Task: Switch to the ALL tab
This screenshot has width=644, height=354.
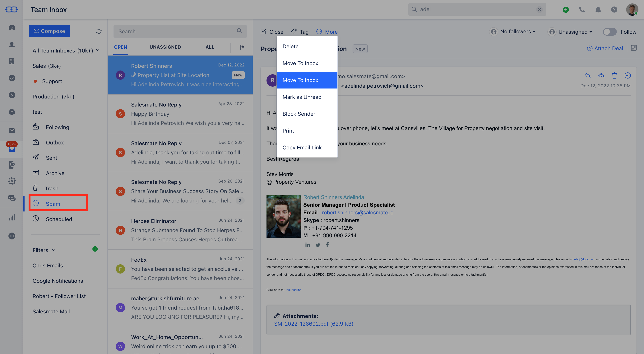Action: (210, 47)
